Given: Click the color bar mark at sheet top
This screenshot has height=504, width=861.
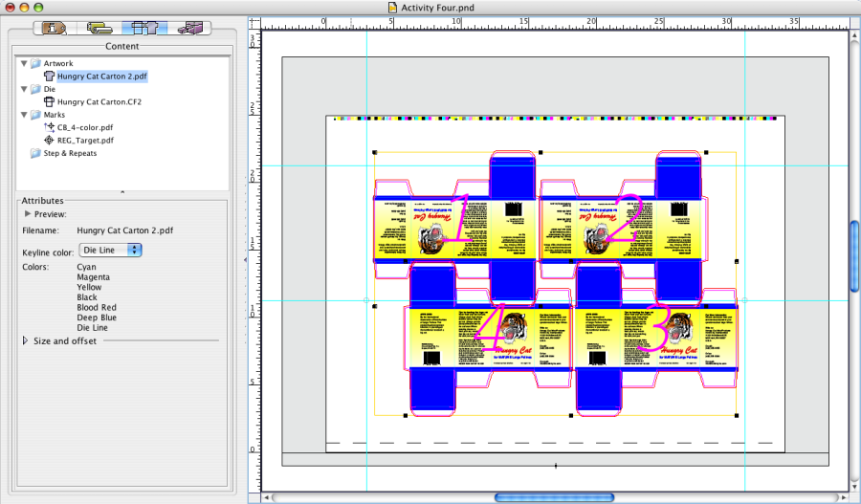Looking at the screenshot, I should pos(555,118).
